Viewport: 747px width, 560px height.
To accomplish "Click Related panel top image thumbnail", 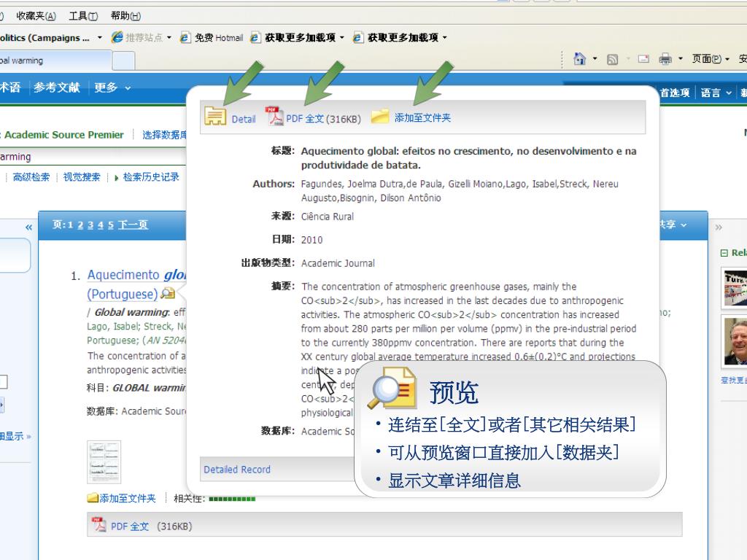I will (734, 288).
